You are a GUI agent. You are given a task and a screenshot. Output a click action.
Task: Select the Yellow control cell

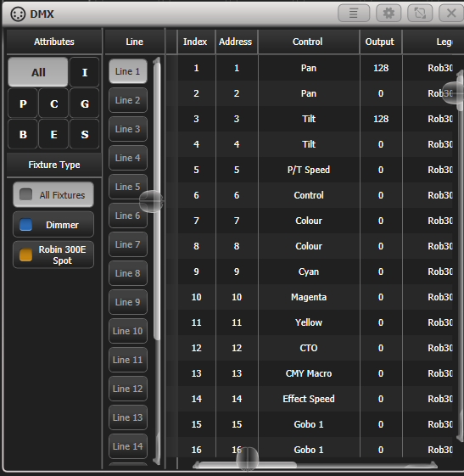(x=309, y=322)
